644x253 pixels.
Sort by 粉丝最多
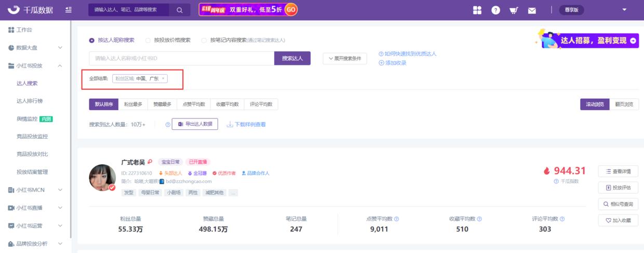[133, 104]
